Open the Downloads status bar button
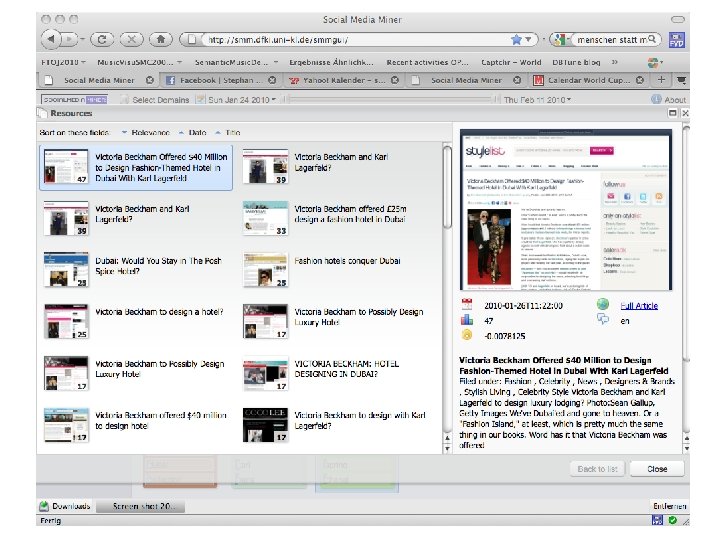 [x=65, y=506]
